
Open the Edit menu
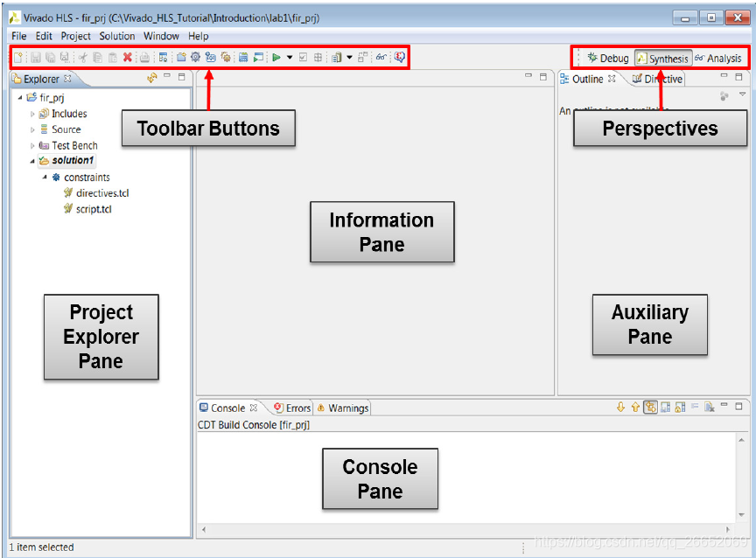point(44,36)
